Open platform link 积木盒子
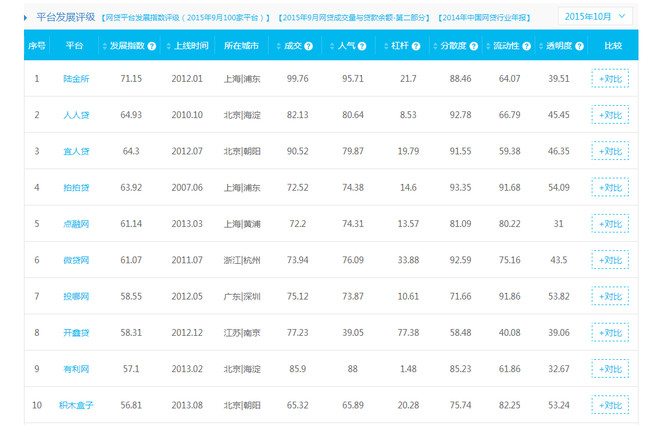The height and width of the screenshot is (425, 660). [x=76, y=405]
